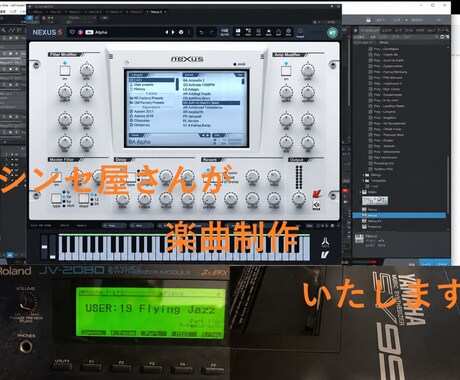Select the ntch filter type option

68,206
